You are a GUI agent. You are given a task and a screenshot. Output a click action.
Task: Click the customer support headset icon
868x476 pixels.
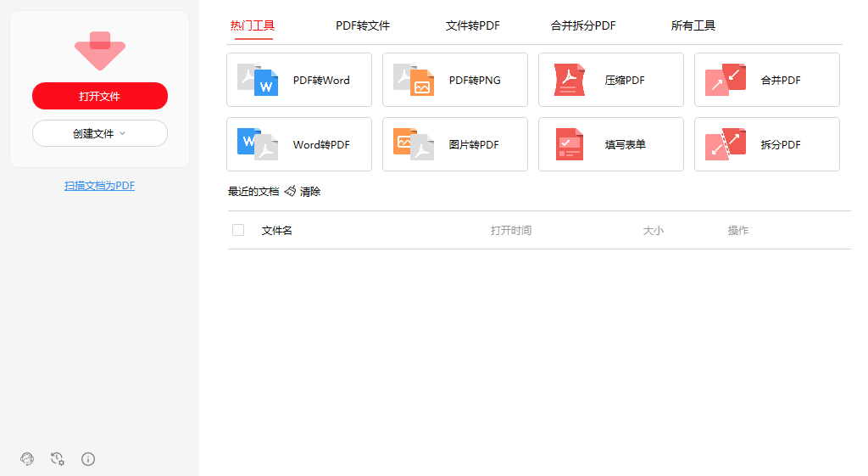pos(27,459)
